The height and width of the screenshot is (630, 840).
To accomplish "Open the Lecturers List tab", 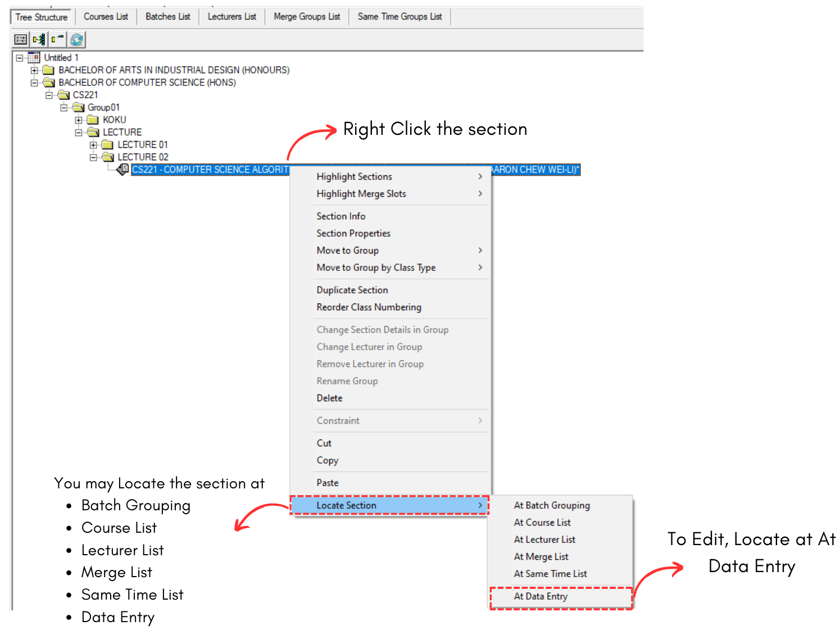I will click(x=231, y=17).
